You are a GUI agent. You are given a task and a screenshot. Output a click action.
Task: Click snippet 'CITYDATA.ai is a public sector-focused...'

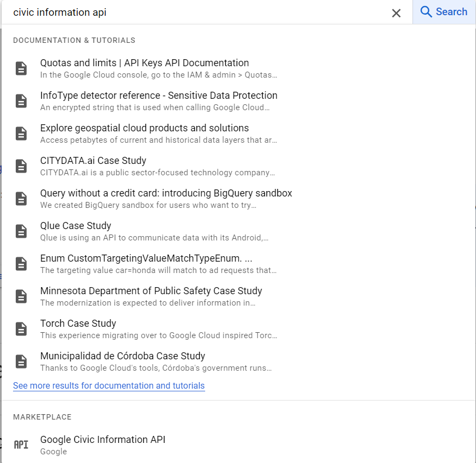point(157,173)
